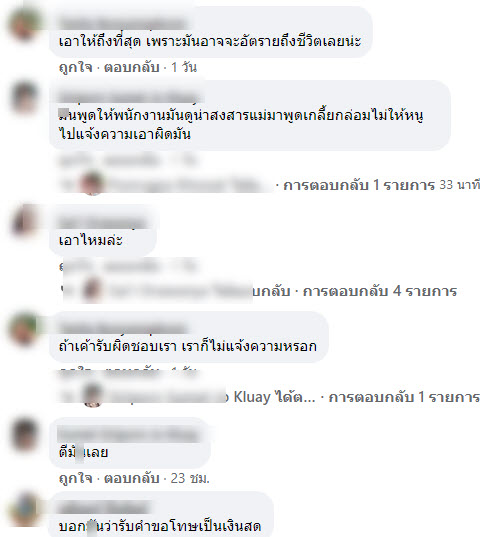Open avatar beside the เอาไหมล่ะ comment
The image size is (490, 537).
(x=24, y=221)
